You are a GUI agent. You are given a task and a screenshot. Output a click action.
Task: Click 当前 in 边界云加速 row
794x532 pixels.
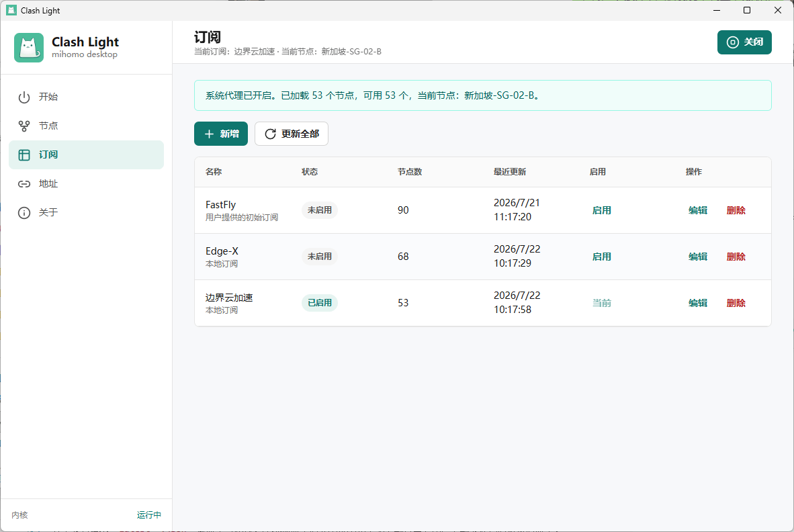tap(602, 303)
